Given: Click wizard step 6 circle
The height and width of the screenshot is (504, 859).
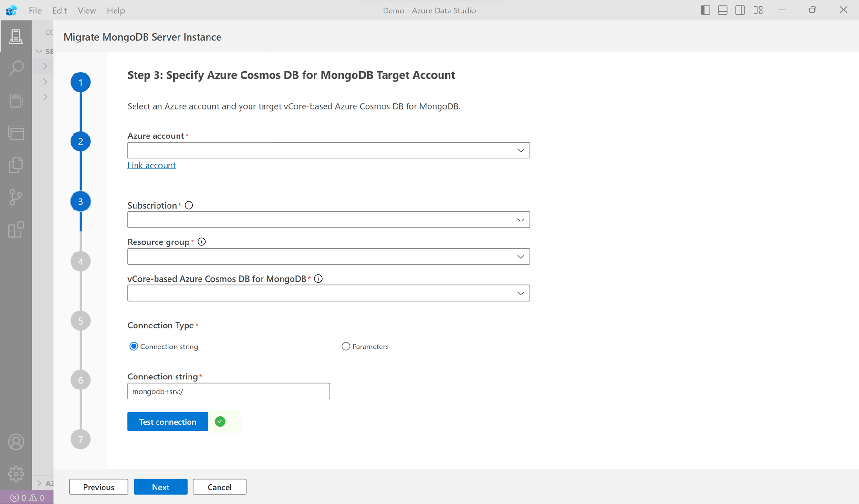Looking at the screenshot, I should tap(80, 380).
